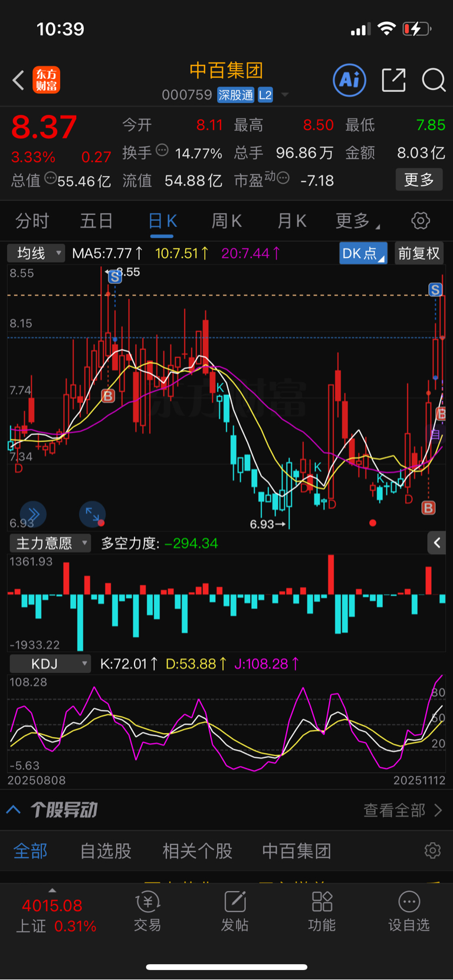
Task: Select 全部 filter tab
Action: coord(30,851)
